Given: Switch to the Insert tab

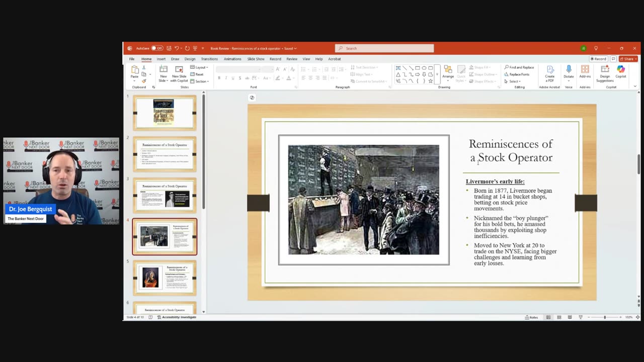Looking at the screenshot, I should tap(161, 59).
